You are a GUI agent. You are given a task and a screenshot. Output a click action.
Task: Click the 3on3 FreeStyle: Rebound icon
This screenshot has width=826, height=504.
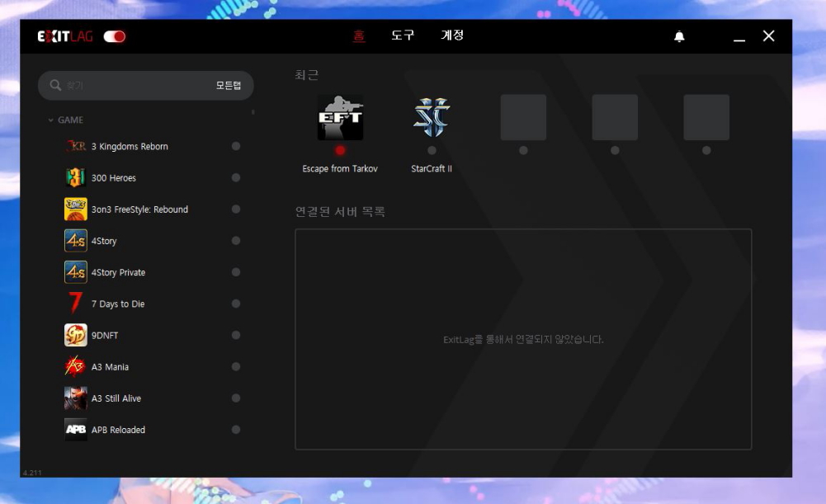(75, 209)
